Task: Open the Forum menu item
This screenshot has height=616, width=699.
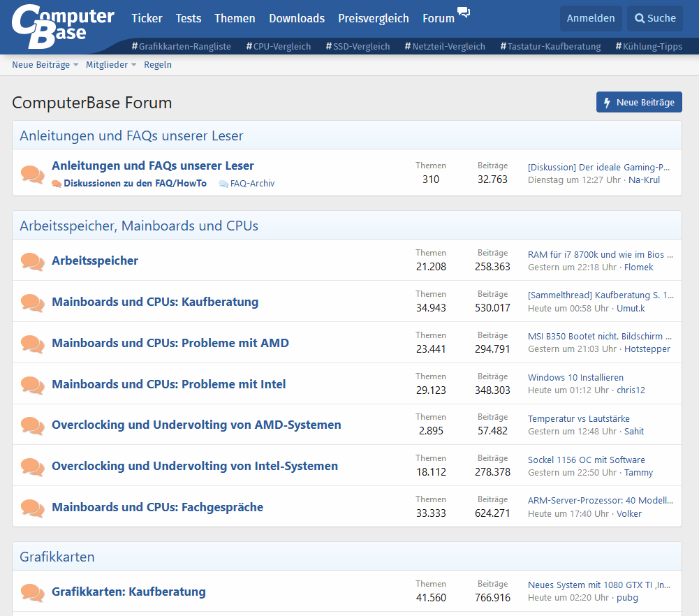Action: click(439, 18)
